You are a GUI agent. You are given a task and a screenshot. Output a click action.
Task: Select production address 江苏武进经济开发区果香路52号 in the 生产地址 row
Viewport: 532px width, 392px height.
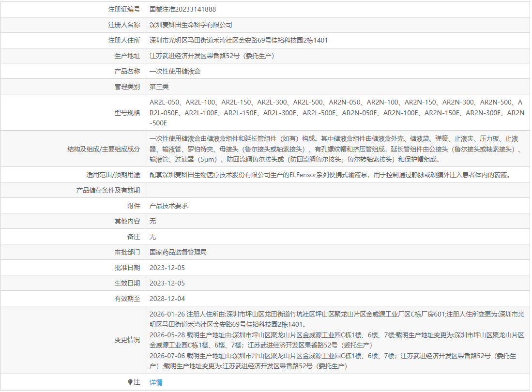tap(212, 56)
